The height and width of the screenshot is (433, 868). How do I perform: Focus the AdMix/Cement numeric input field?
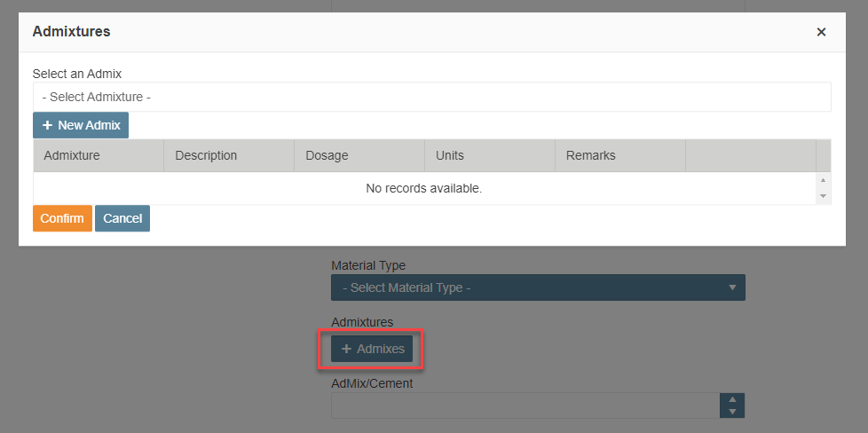525,405
